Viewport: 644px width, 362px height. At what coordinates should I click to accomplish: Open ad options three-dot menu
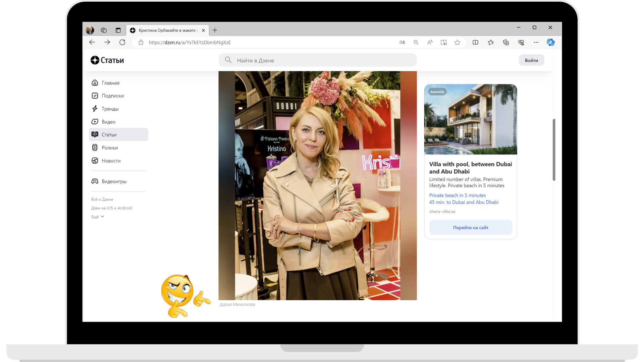pos(510,92)
